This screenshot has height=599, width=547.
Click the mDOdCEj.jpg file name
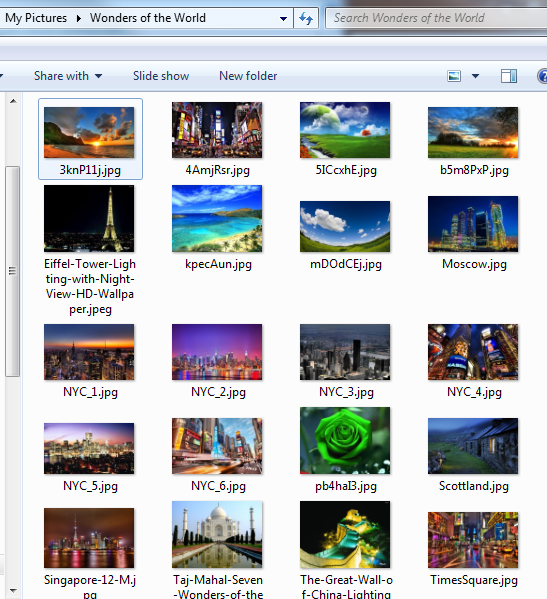tap(346, 264)
